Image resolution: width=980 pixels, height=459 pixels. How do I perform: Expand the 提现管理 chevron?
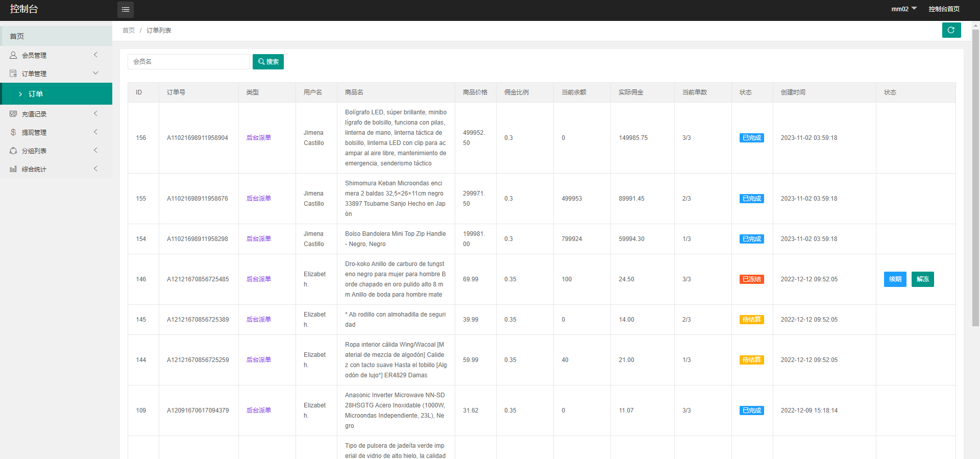click(95, 132)
